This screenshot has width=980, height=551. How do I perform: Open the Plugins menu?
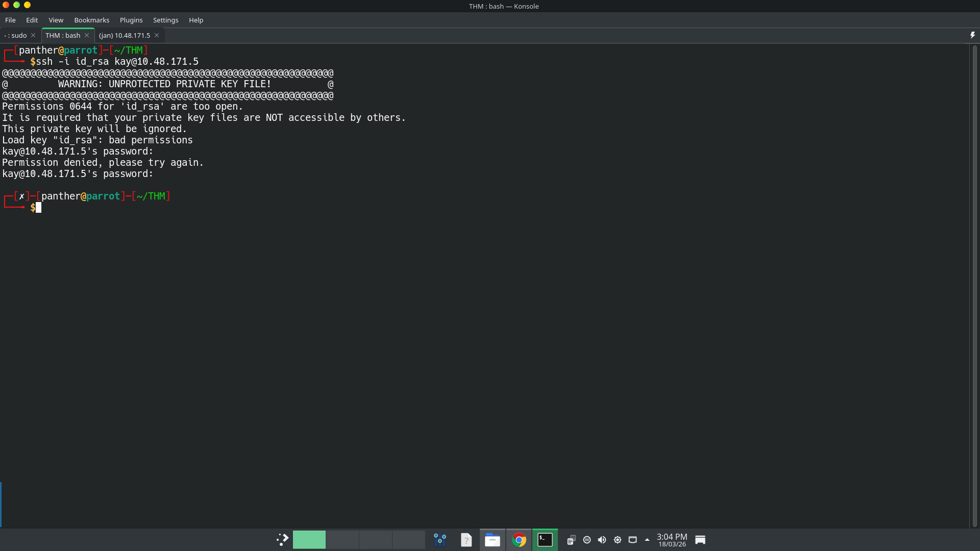pyautogui.click(x=131, y=20)
